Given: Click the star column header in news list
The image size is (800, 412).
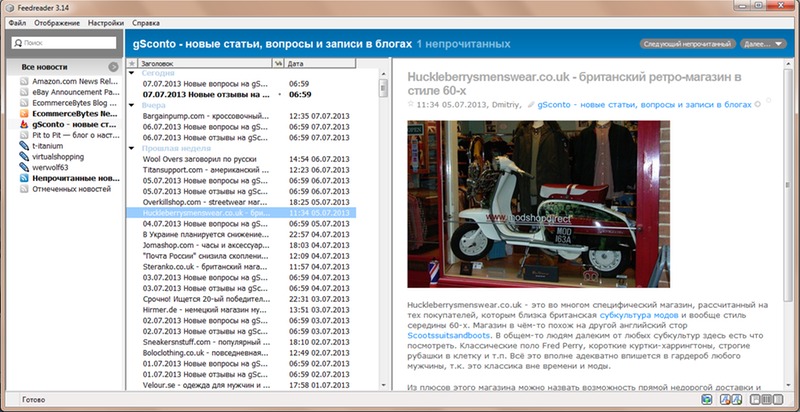Looking at the screenshot, I should coord(132,63).
